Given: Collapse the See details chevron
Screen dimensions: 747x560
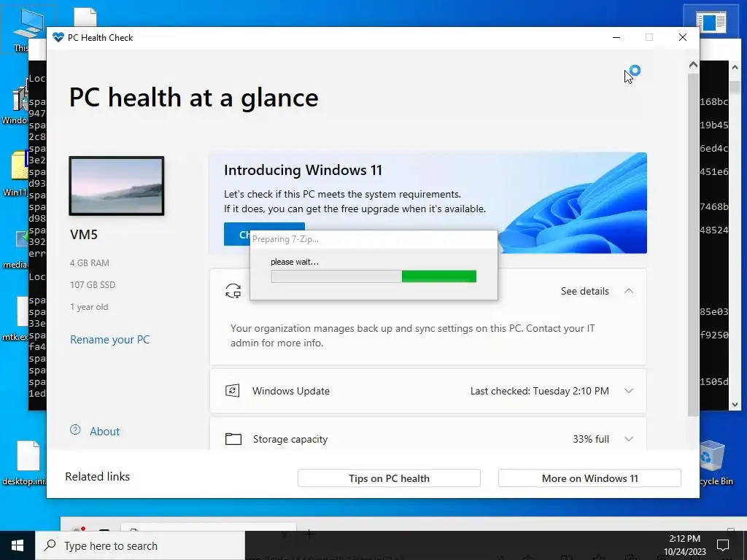Looking at the screenshot, I should point(629,291).
